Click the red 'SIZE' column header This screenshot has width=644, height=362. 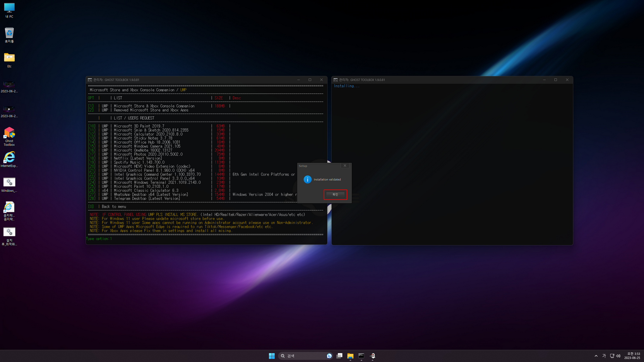(x=219, y=98)
